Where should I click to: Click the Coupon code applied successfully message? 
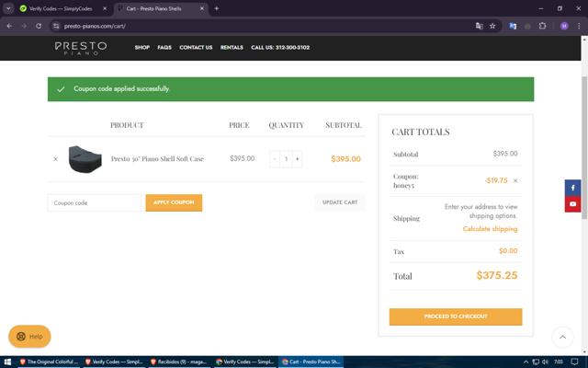(x=122, y=88)
